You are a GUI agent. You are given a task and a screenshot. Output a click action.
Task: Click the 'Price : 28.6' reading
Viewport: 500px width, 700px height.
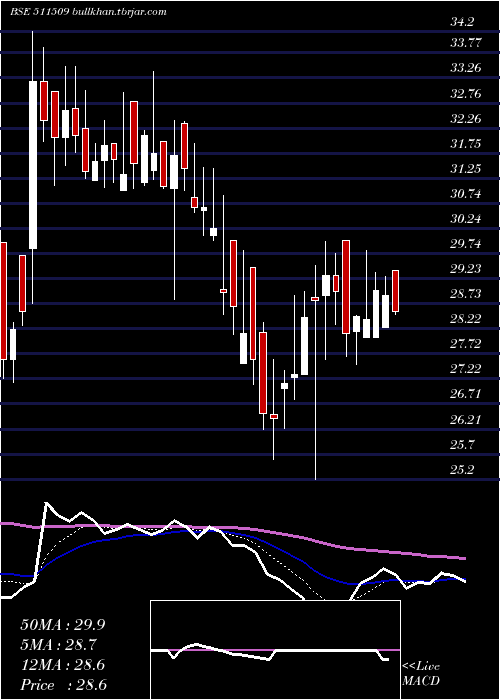click(x=64, y=685)
